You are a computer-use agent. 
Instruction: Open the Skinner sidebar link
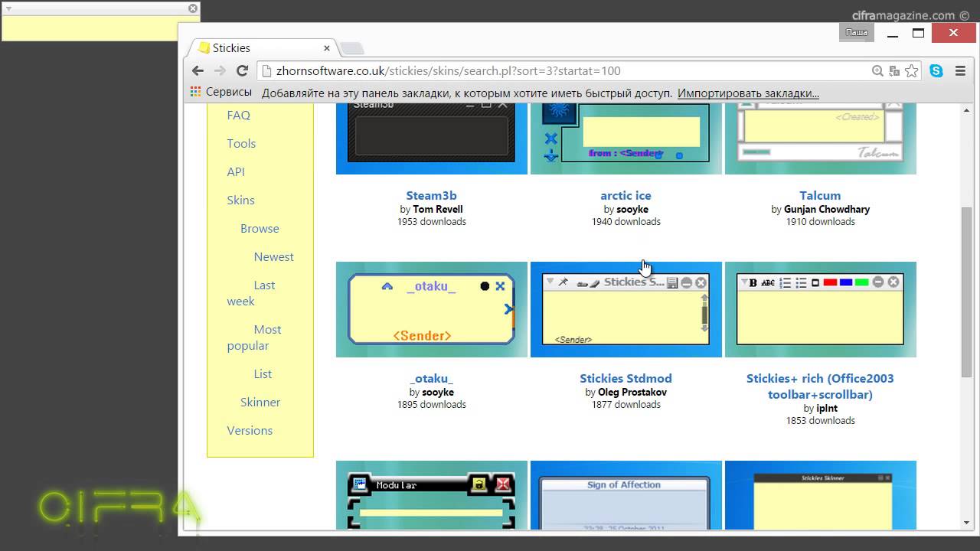(260, 402)
